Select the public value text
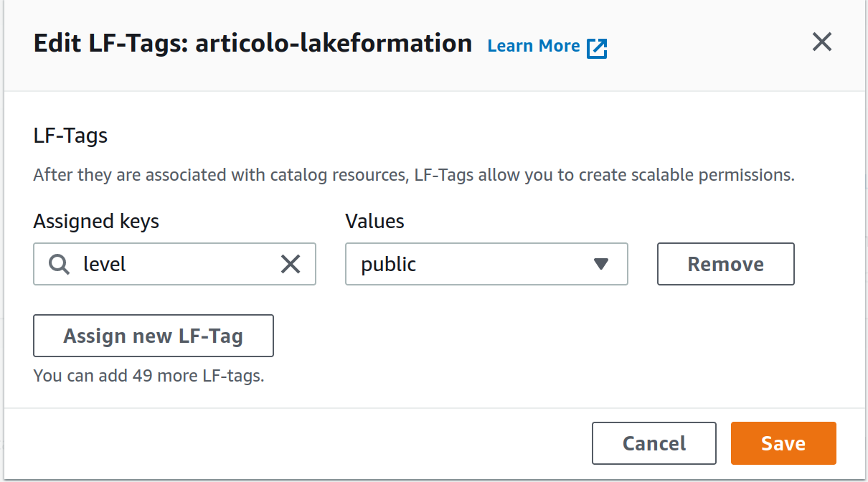This screenshot has width=868, height=482. 389,265
